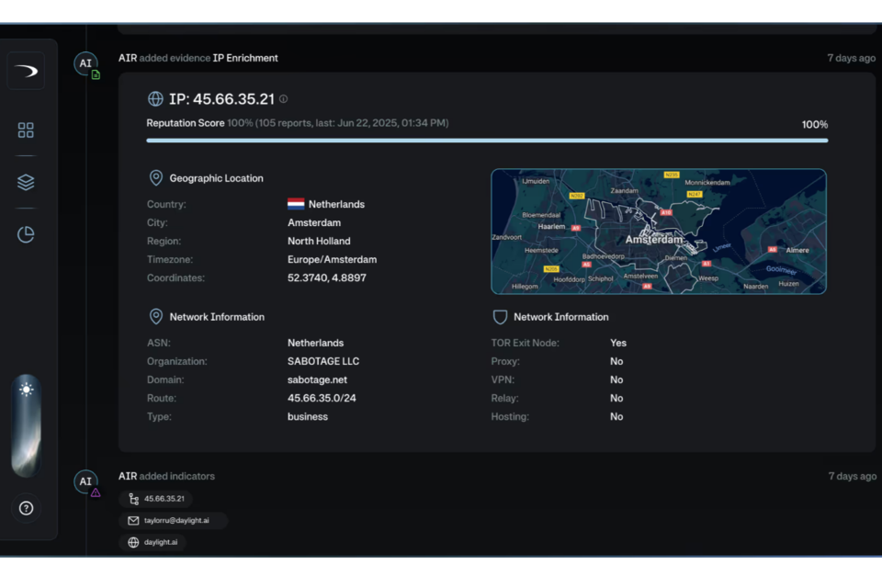882x588 pixels.
Task: Open the layers stack icon in sidebar
Action: tap(26, 182)
